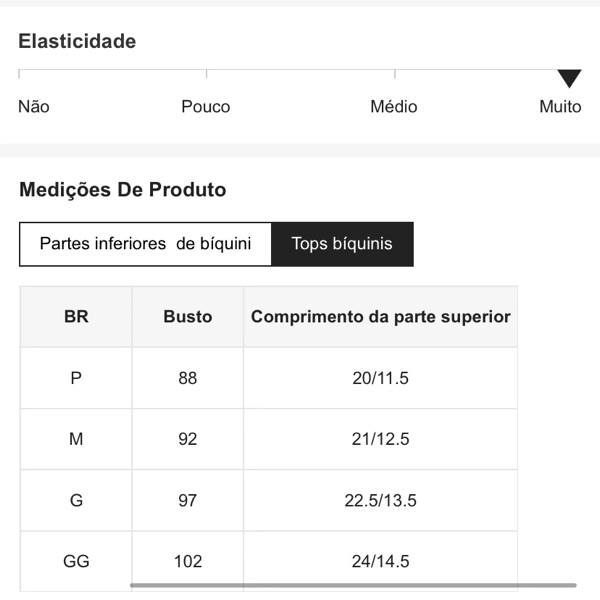Click the bust value 102 cell
The width and height of the screenshot is (600, 600).
click(x=188, y=561)
